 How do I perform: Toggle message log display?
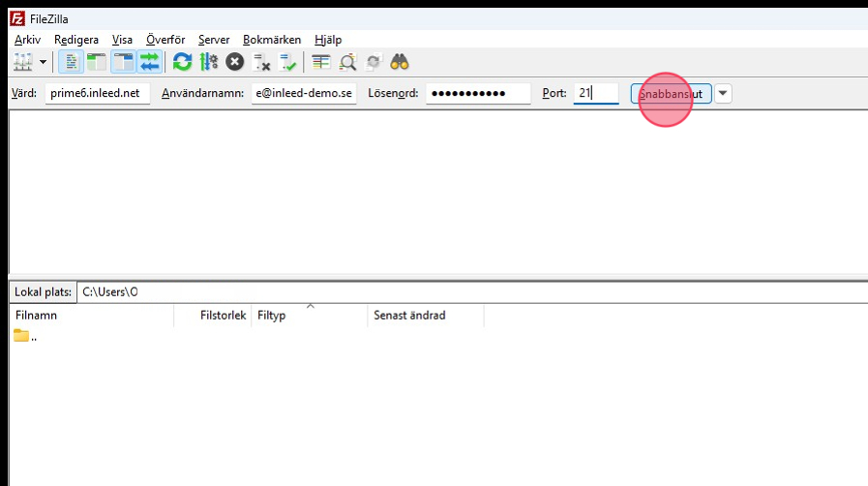[71, 62]
